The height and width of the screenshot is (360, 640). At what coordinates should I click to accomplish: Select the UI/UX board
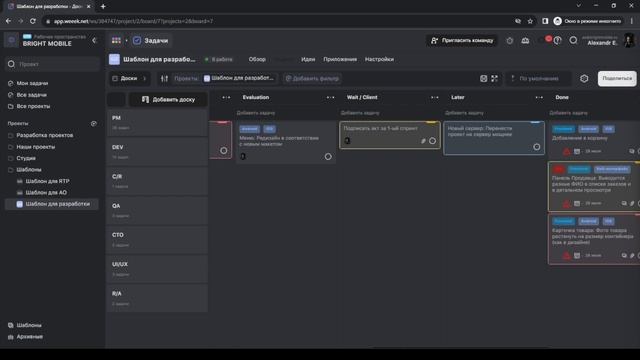(157, 269)
